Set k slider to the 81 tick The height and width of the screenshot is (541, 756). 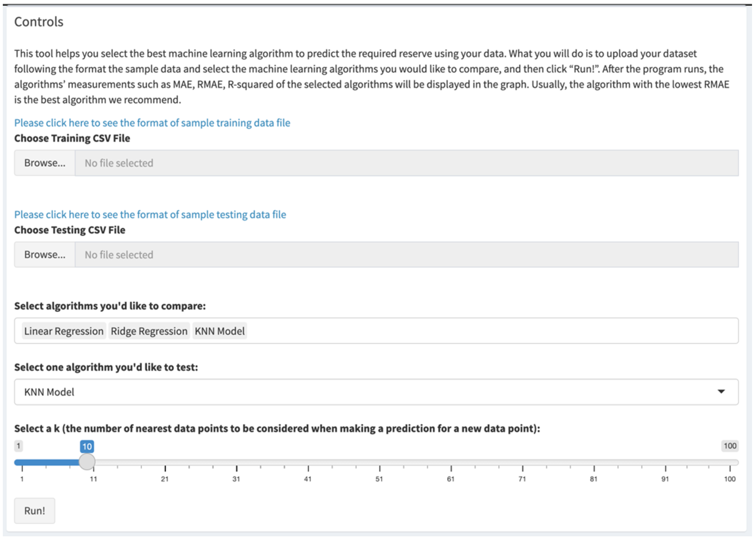pos(594,462)
